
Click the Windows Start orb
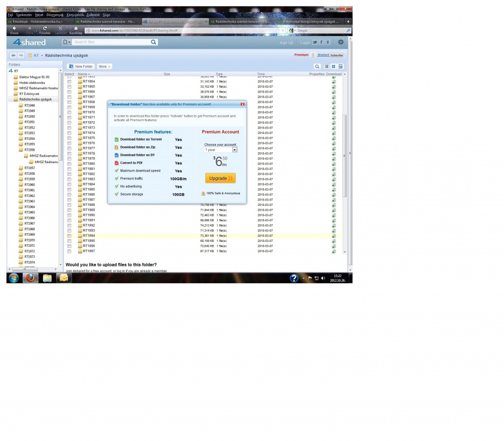click(13, 278)
